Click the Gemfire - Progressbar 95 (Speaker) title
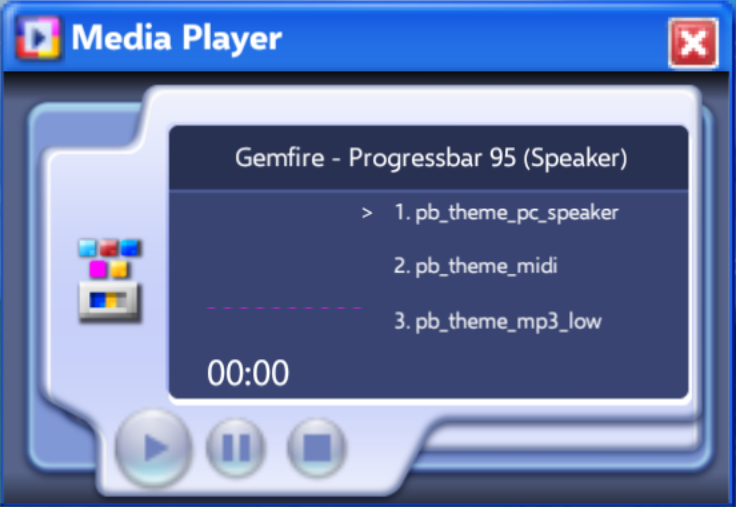736x507 pixels. tap(431, 158)
